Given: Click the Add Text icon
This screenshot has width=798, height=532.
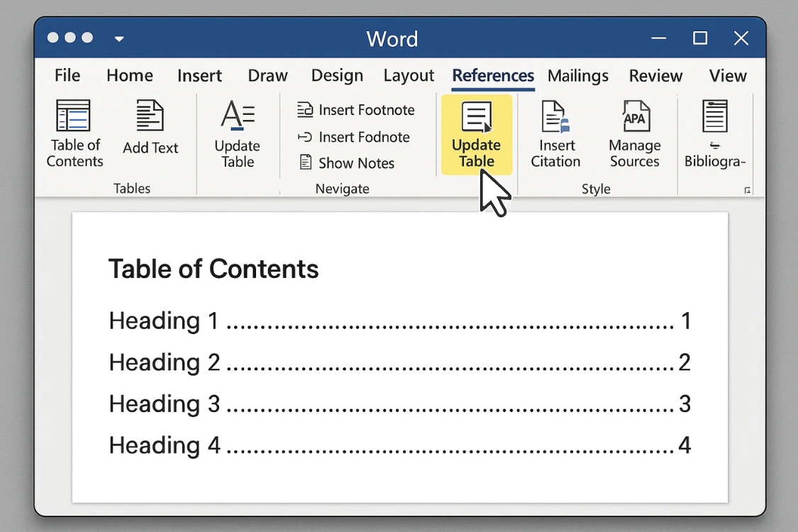Looking at the screenshot, I should point(150,131).
